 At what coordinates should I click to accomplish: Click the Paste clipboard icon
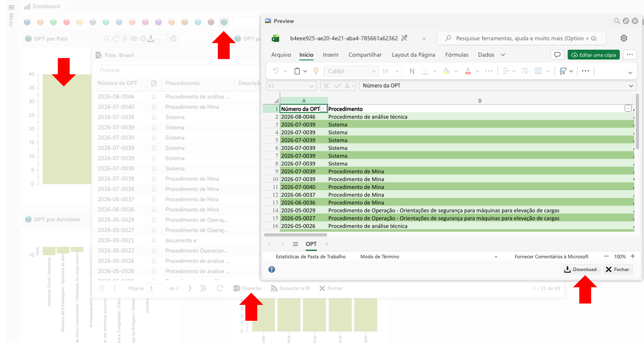coord(297,71)
